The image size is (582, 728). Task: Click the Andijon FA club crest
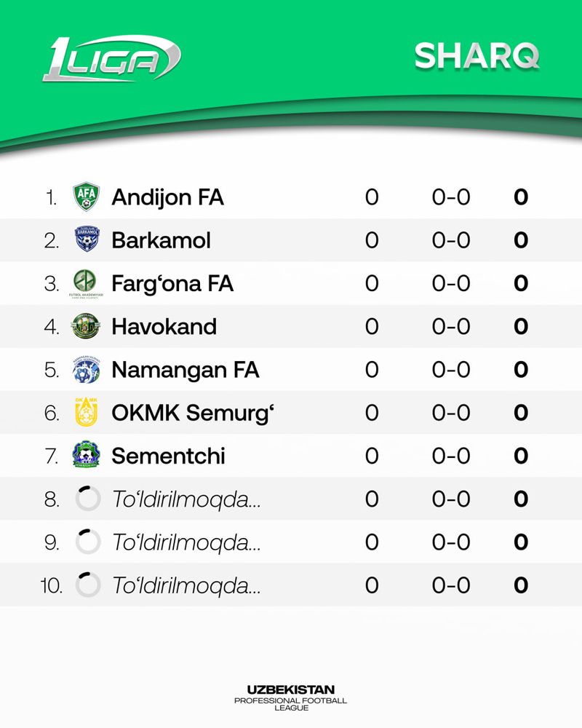pos(87,197)
